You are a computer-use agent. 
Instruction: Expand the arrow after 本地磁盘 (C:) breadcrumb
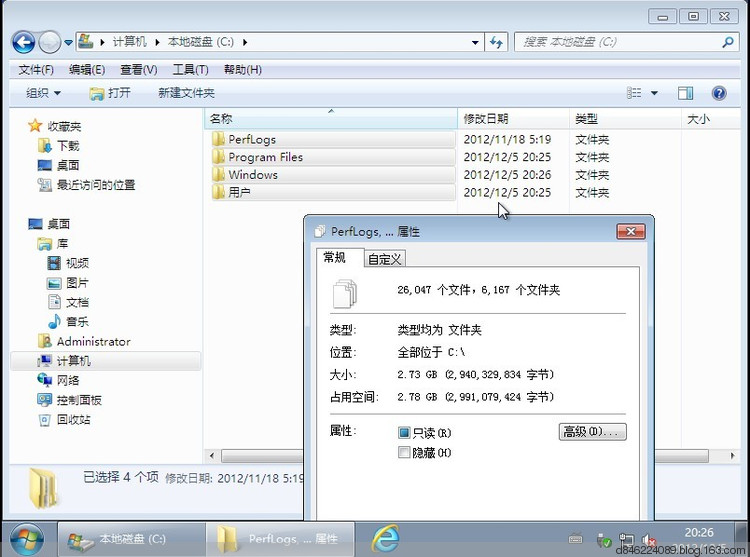click(245, 42)
